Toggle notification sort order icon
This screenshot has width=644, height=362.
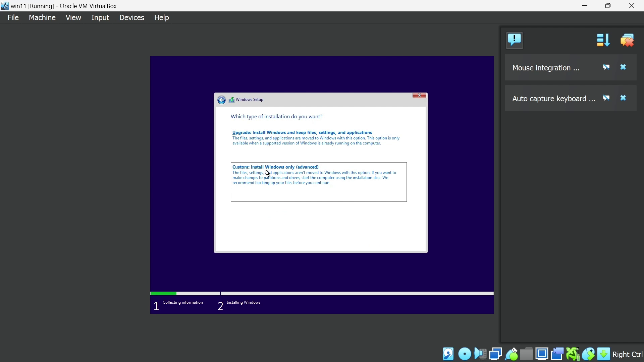coord(603,40)
